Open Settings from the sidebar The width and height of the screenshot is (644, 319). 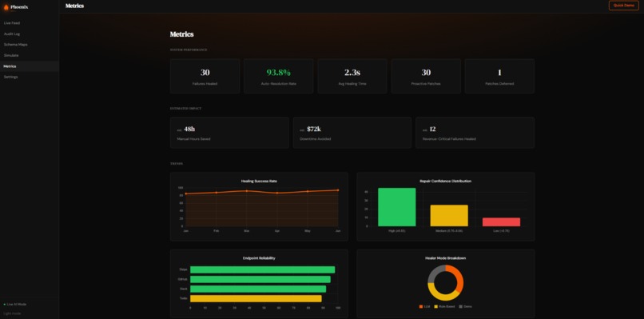10,77
